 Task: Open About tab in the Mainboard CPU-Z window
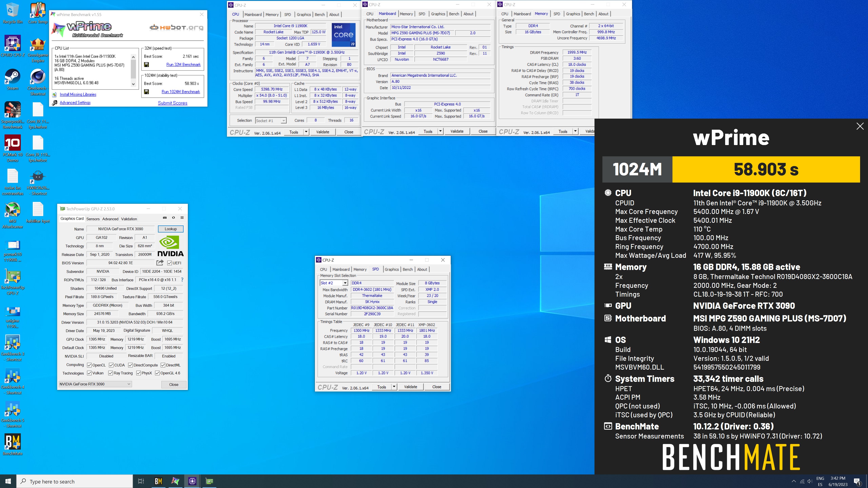(x=468, y=14)
